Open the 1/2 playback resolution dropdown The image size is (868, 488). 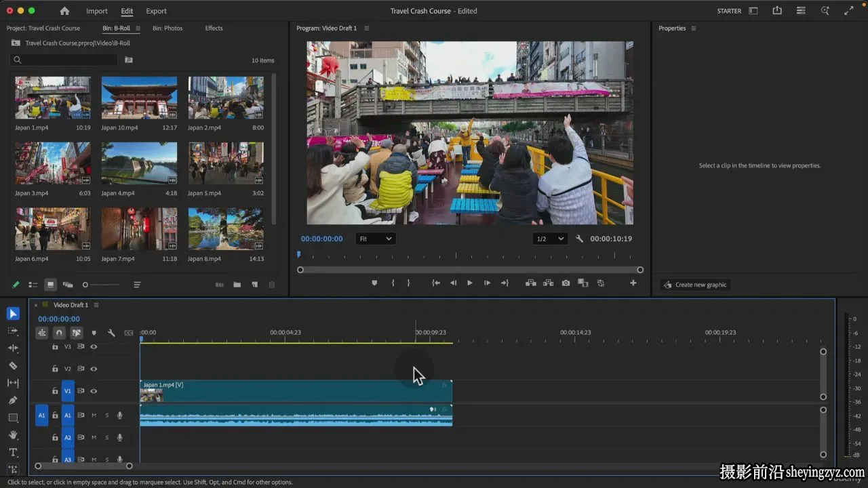tap(550, 239)
